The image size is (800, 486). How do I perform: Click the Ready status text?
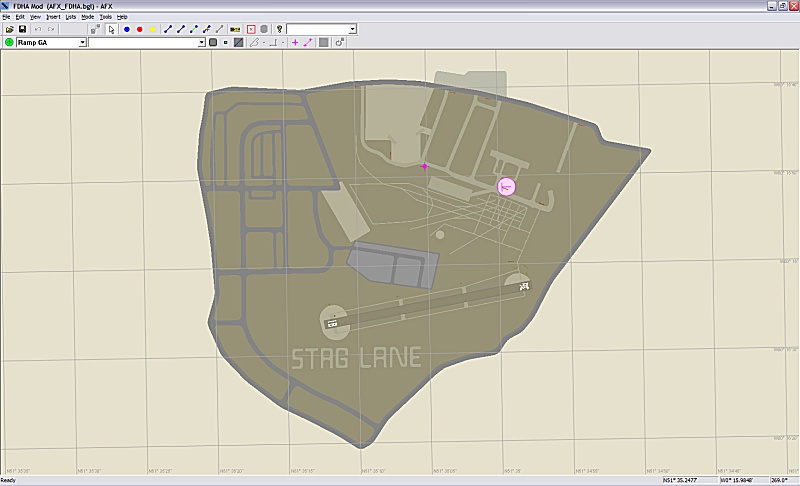pos(8,480)
